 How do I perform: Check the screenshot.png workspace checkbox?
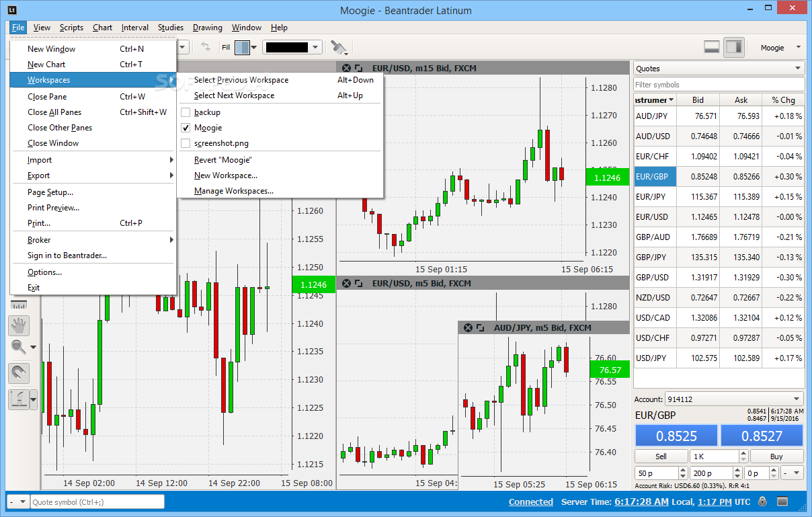click(186, 143)
